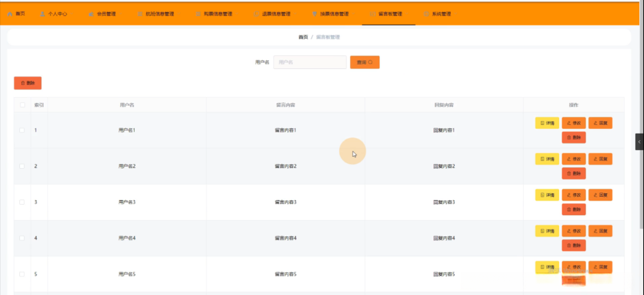Select the 留言板管理 nav tab
This screenshot has width=644, height=295.
click(x=388, y=13)
